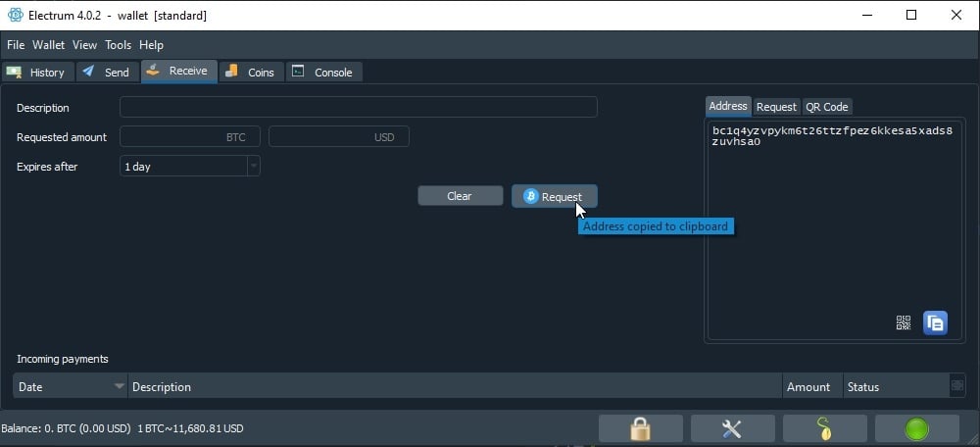Image resolution: width=980 pixels, height=447 pixels.
Task: Click the Status column header
Action: 896,386
